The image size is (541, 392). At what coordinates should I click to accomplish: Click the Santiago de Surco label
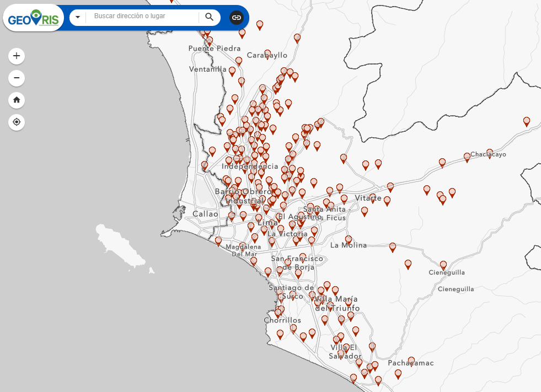(x=292, y=292)
